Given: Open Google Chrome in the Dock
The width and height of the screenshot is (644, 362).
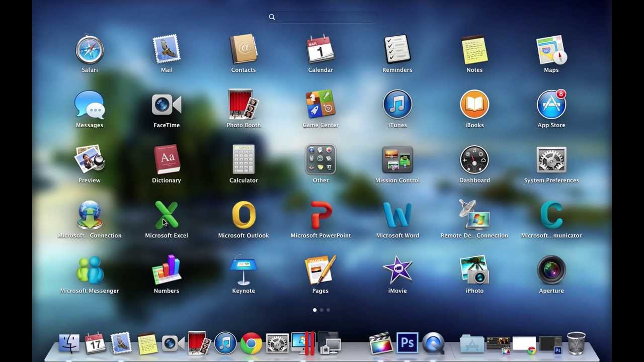Looking at the screenshot, I should [251, 343].
